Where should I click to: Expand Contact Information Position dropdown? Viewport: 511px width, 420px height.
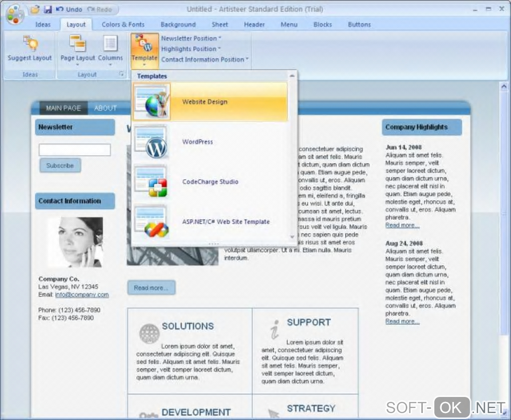(205, 60)
